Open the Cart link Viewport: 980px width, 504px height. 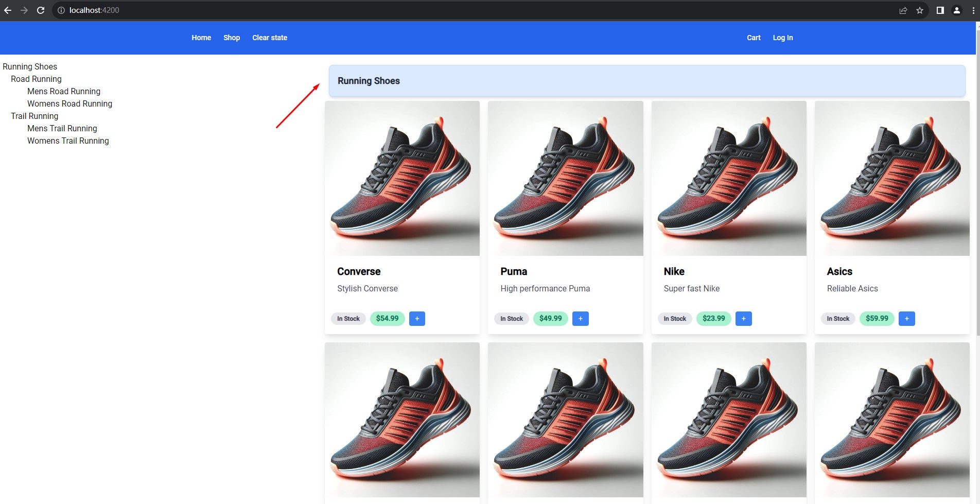pyautogui.click(x=754, y=38)
